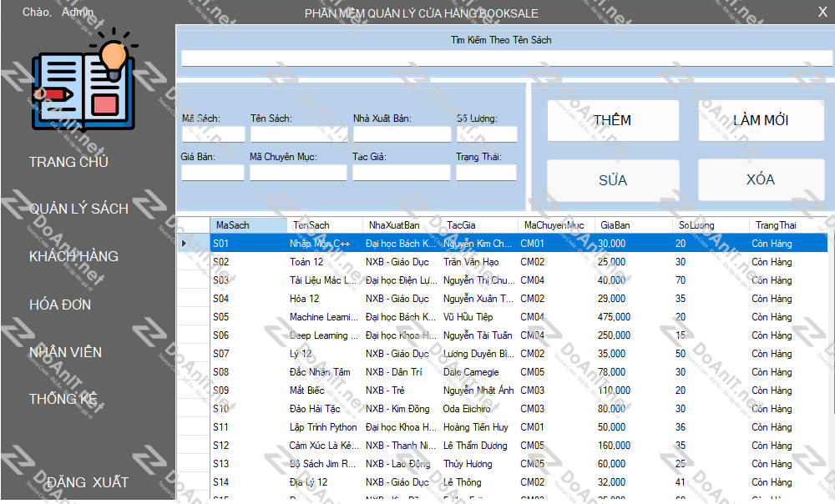Focus the Tìm Kiếm Theo Tên Sách field
The image size is (835, 504).
click(x=507, y=58)
